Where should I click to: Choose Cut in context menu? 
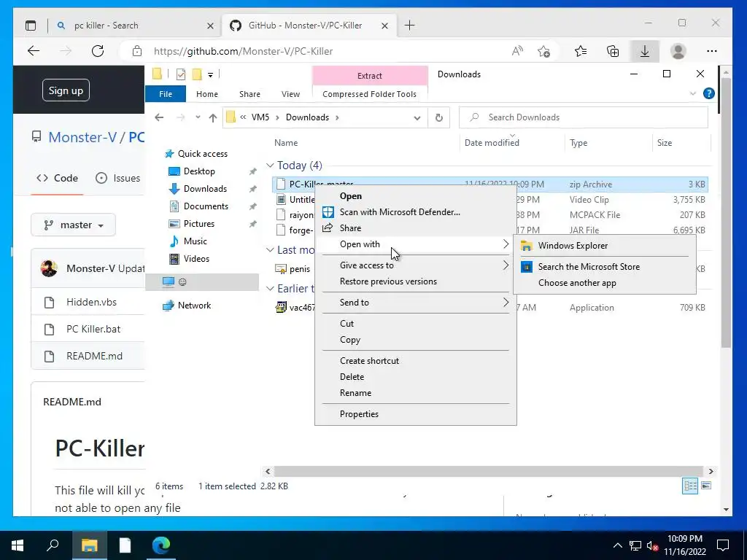(415, 323)
